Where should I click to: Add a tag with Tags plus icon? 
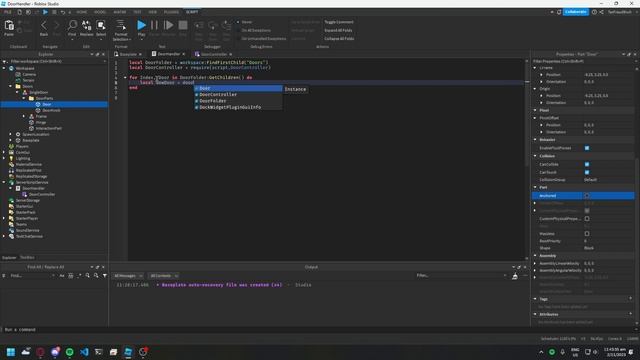click(x=631, y=299)
